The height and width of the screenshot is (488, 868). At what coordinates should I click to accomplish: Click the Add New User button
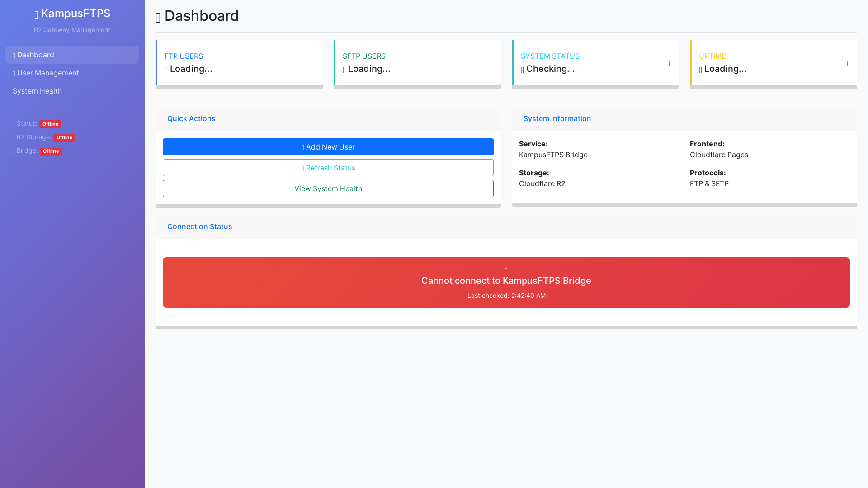pos(328,147)
